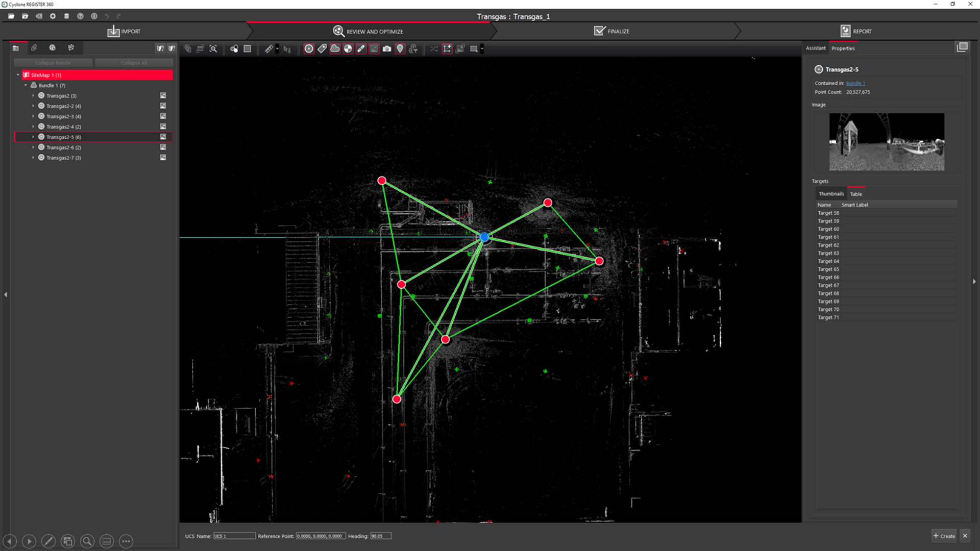The height and width of the screenshot is (551, 980).
Task: Click the shuffle arrows icon in toolbar
Action: tap(433, 49)
